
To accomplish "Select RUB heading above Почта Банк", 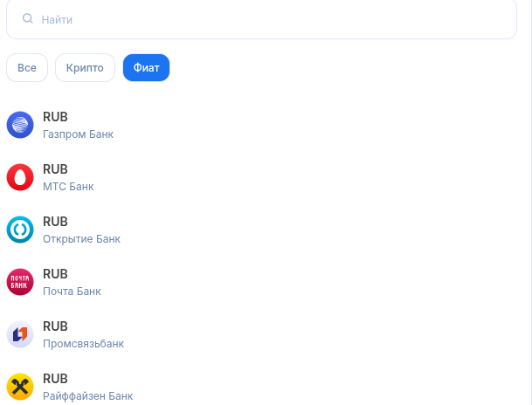I will coord(55,274).
